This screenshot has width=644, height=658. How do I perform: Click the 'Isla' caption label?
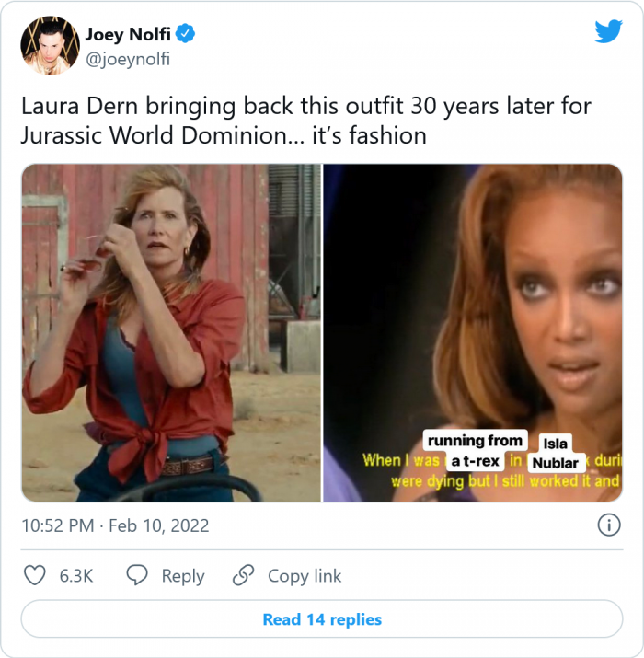pos(555,444)
